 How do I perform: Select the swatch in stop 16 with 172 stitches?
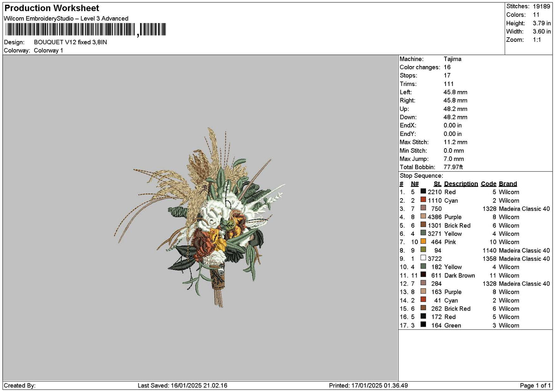coord(423,316)
